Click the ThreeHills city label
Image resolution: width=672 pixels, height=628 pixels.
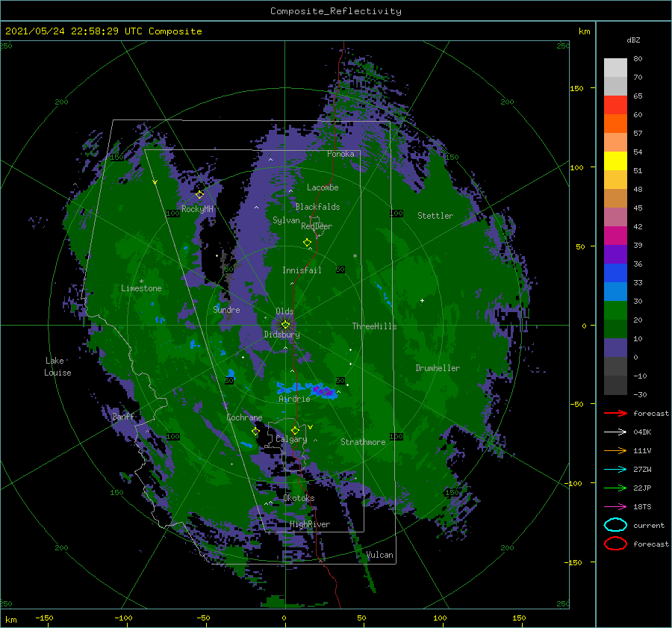coord(374,326)
